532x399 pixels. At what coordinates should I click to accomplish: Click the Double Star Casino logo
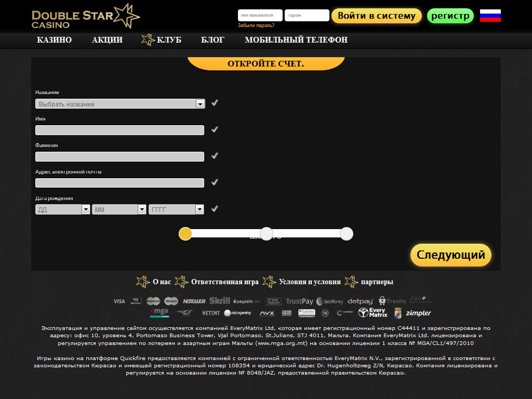tap(85, 17)
